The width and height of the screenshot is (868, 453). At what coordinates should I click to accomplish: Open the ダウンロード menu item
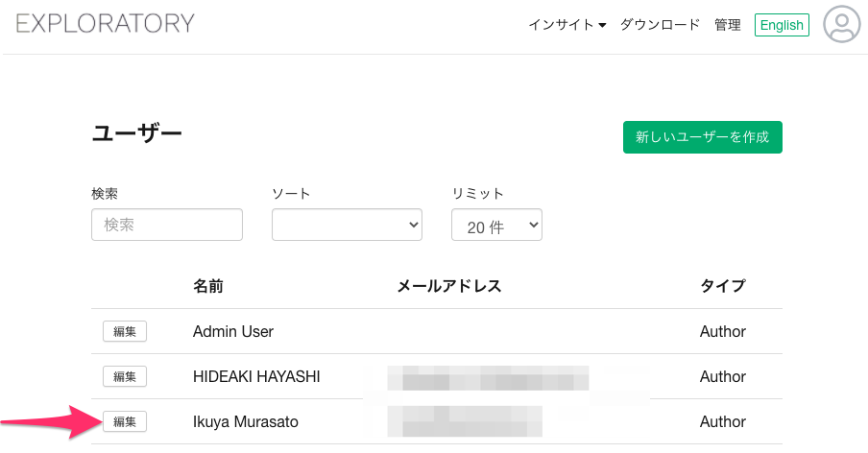coord(660,25)
